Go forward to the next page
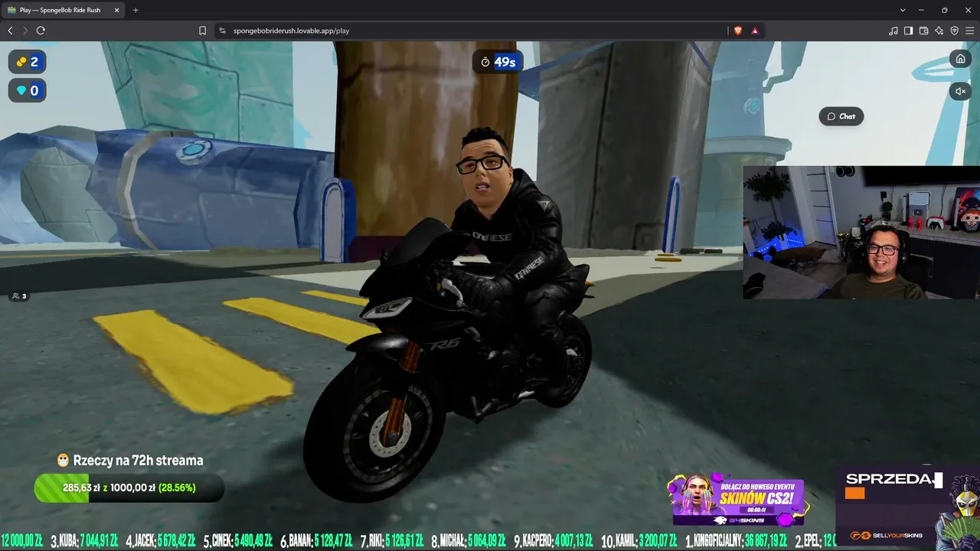 point(24,31)
